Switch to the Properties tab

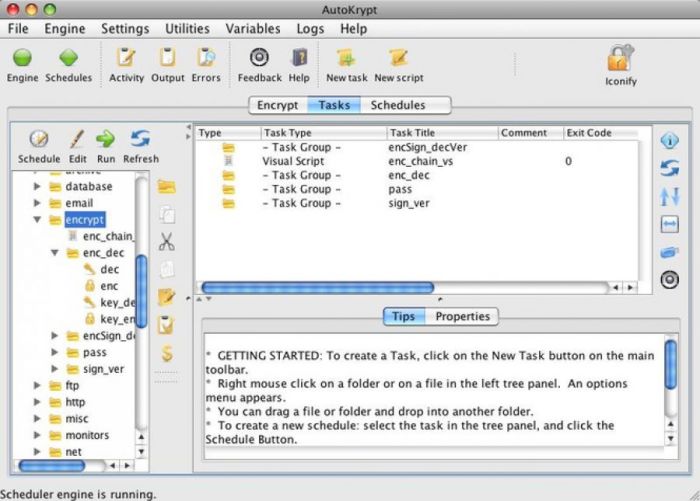tap(462, 317)
